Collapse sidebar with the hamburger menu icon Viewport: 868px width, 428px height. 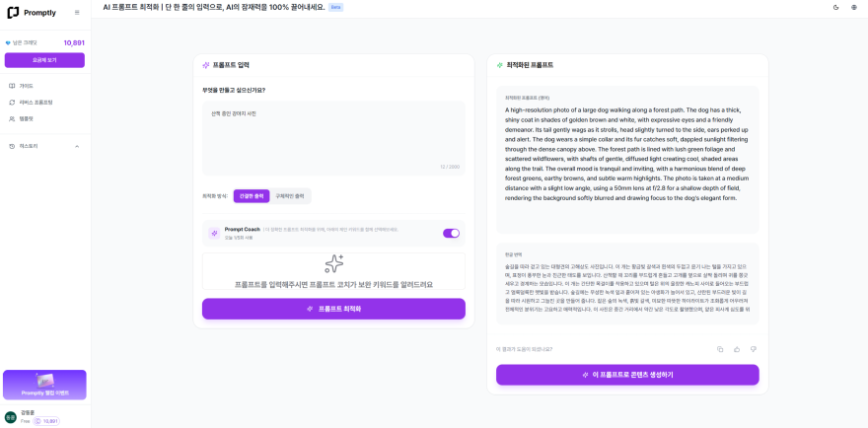pyautogui.click(x=77, y=13)
